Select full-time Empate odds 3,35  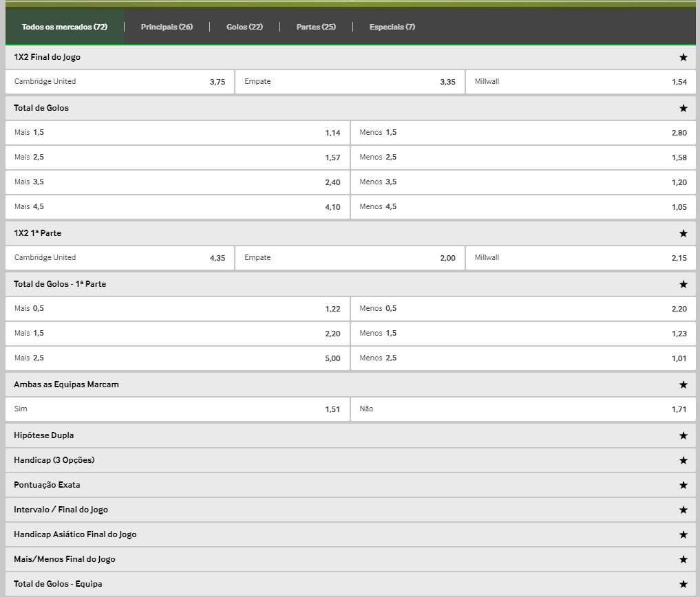click(350, 82)
